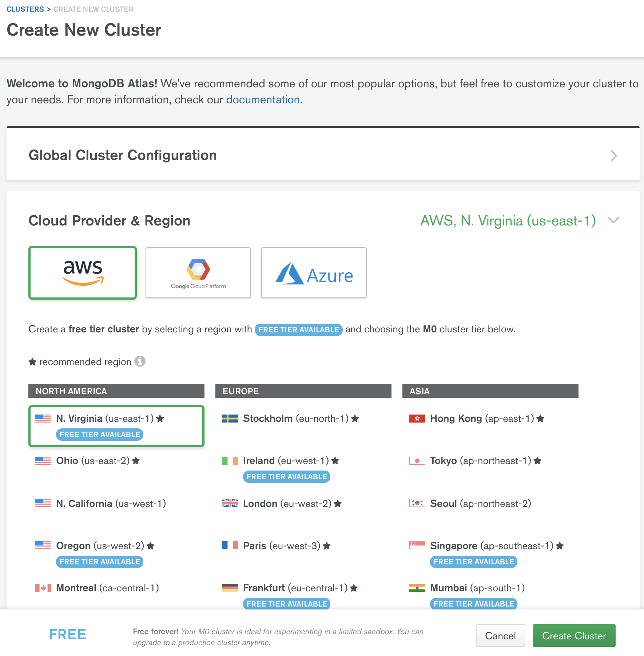Image resolution: width=644 pixels, height=656 pixels.
Task: Collapse the Cloud Provider & Region section
Action: click(x=613, y=220)
